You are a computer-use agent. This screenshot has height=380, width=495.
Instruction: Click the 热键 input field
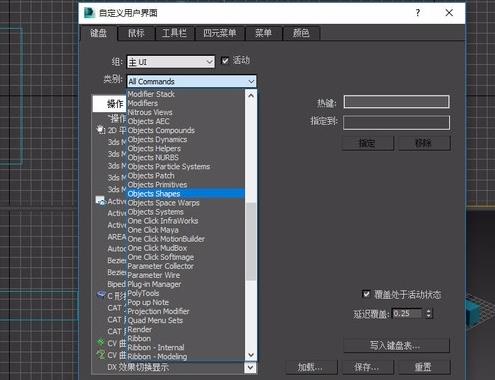[396, 102]
